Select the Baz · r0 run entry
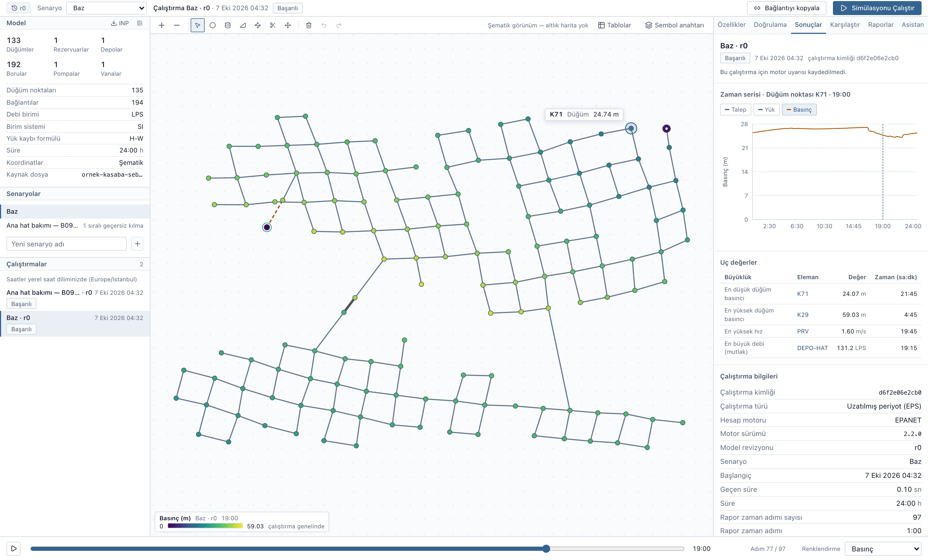Screen dimensions: 928x560 tap(75, 323)
